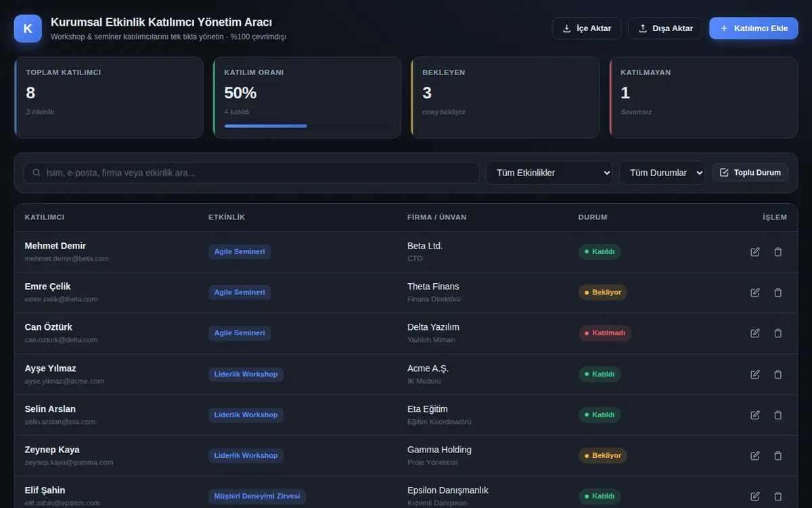Viewport: 812px width, 508px height.
Task: Click the Dışa Aktar export button
Action: [x=665, y=28]
